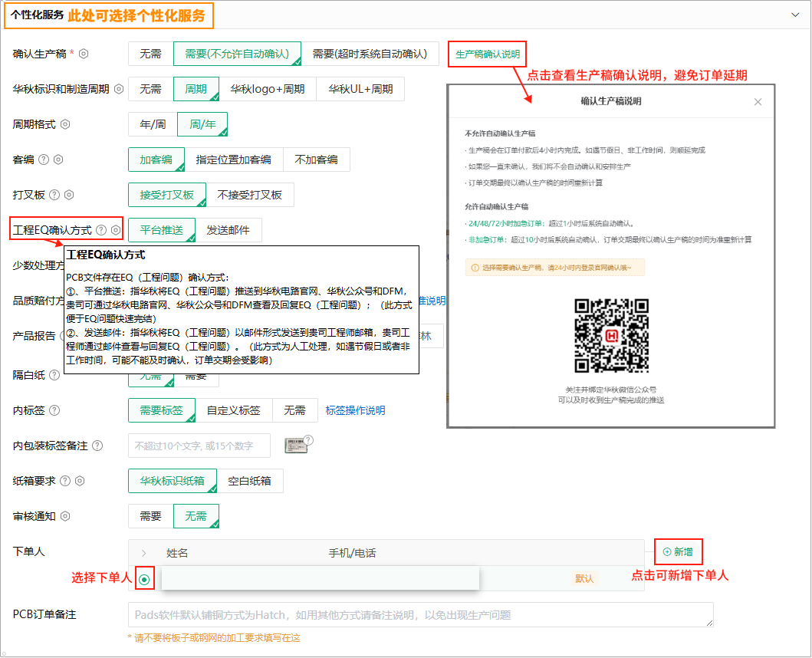The image size is (812, 658).
Task: Open the help icon next to 客编
Action: [44, 160]
